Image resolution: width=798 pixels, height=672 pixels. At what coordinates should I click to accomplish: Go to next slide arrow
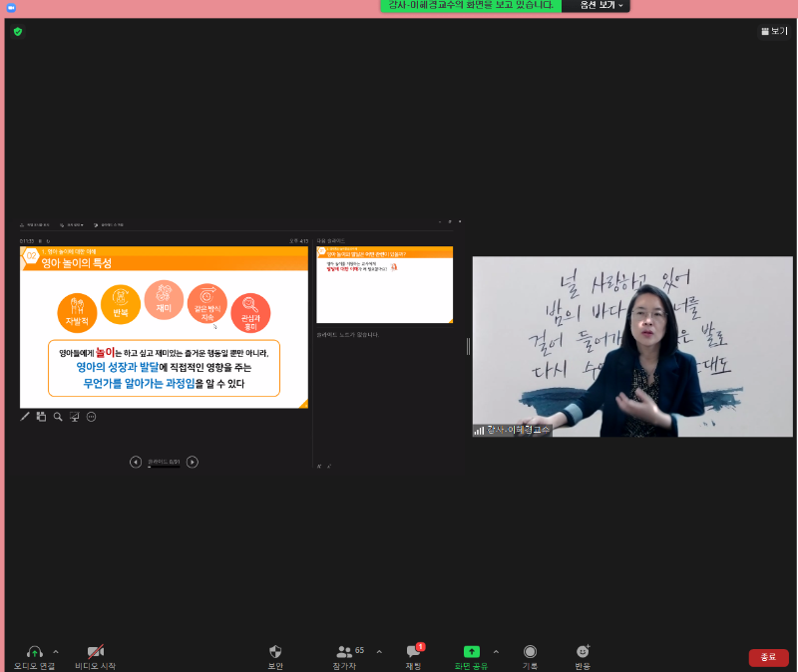point(193,462)
